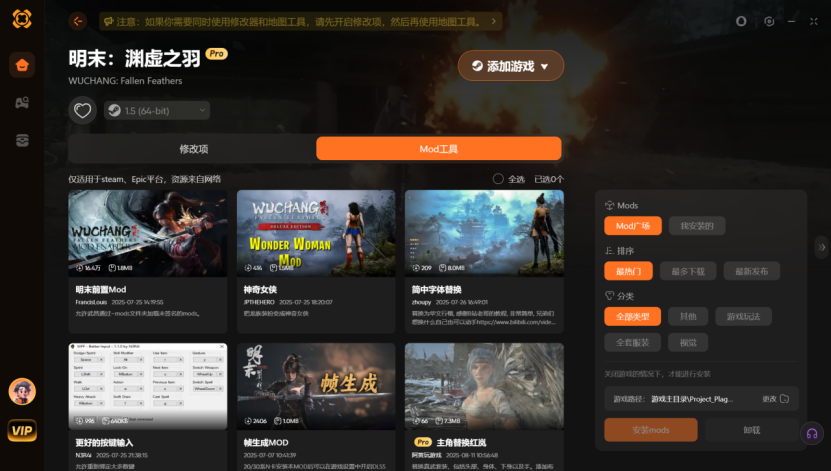Open the Wonder Woman mod thumbnail
The height and width of the screenshot is (471, 831).
point(316,233)
